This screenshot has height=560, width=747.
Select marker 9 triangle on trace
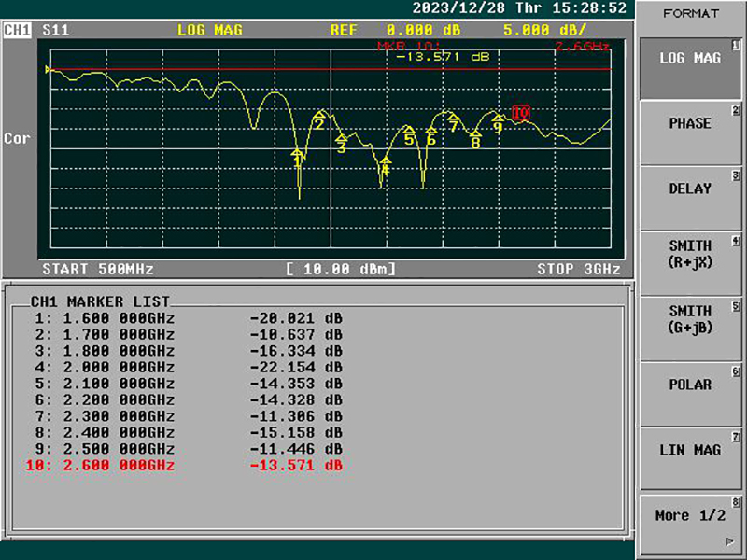click(x=498, y=119)
